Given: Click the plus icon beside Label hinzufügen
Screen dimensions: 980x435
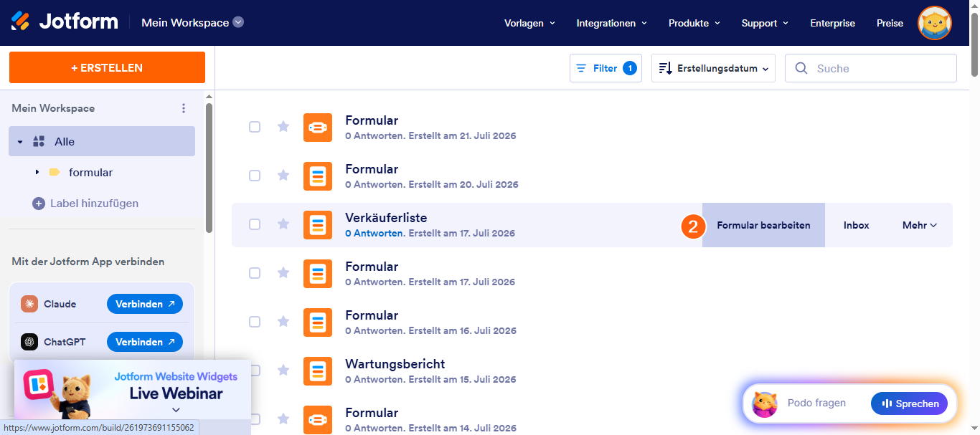Looking at the screenshot, I should (x=39, y=204).
